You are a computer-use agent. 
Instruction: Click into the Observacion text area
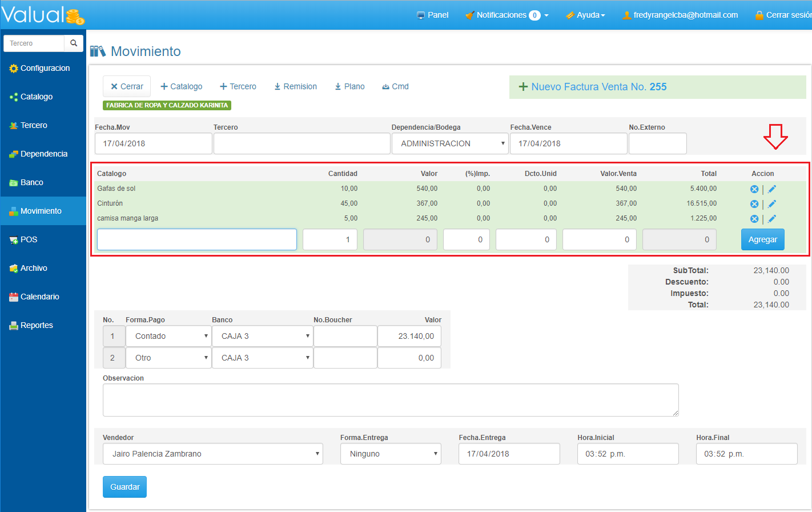[x=391, y=400]
